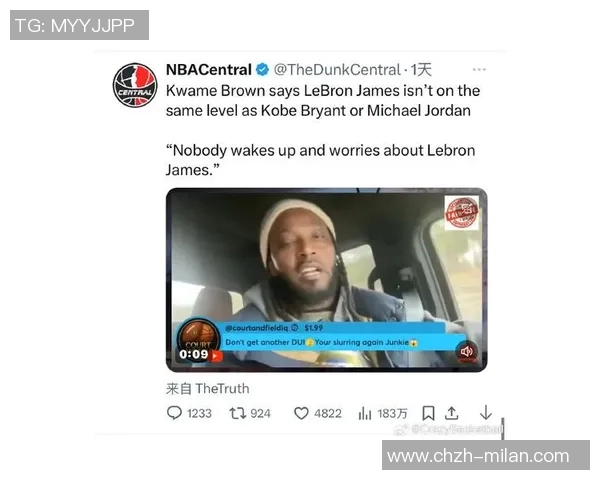Open the NBACentral profile avatar

click(135, 85)
